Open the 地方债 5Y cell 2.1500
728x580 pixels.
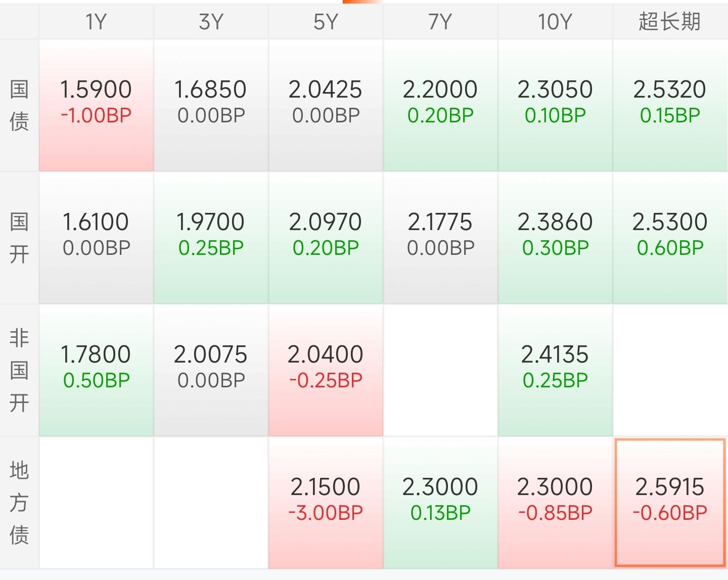pyautogui.click(x=326, y=503)
